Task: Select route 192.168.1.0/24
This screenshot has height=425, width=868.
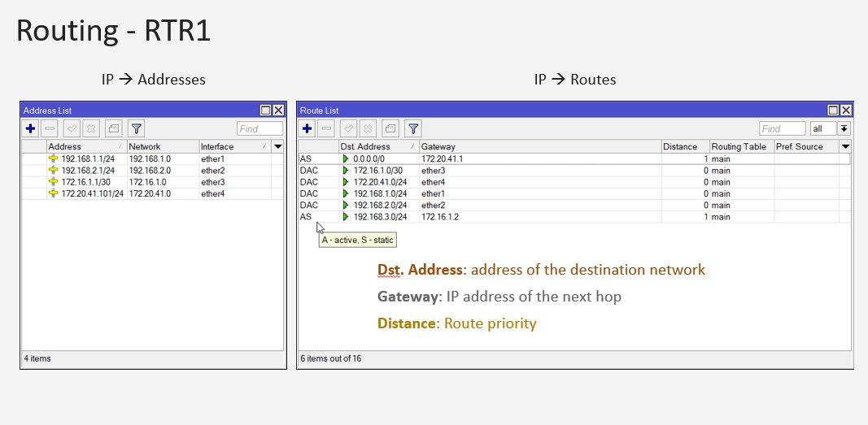Action: pos(574,193)
